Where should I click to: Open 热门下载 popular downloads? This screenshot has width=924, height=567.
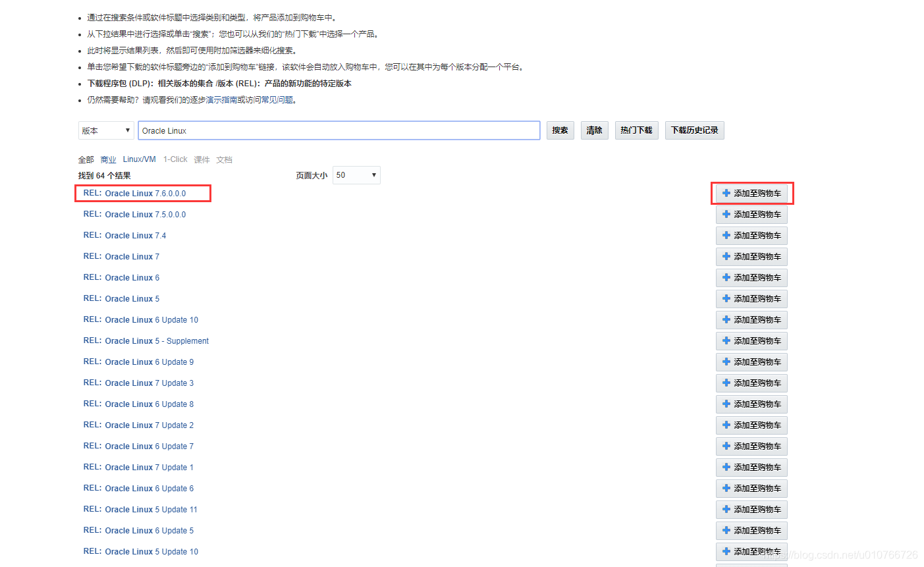tap(636, 130)
